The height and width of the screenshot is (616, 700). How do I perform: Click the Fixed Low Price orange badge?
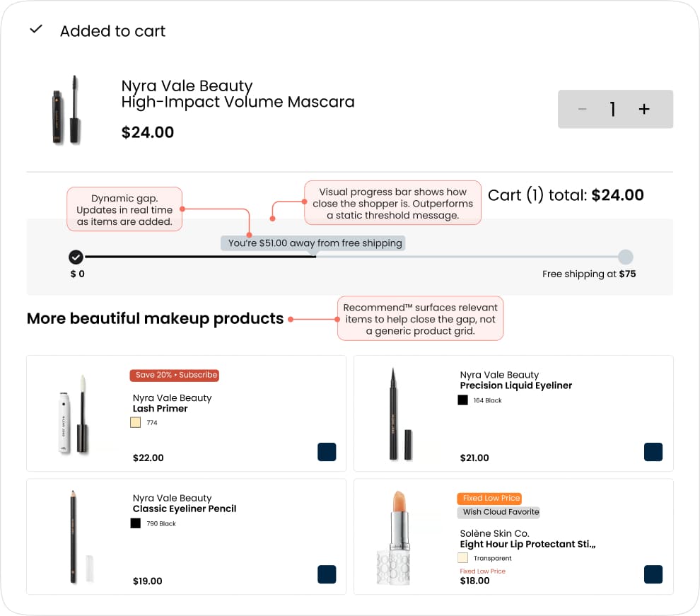(x=490, y=498)
